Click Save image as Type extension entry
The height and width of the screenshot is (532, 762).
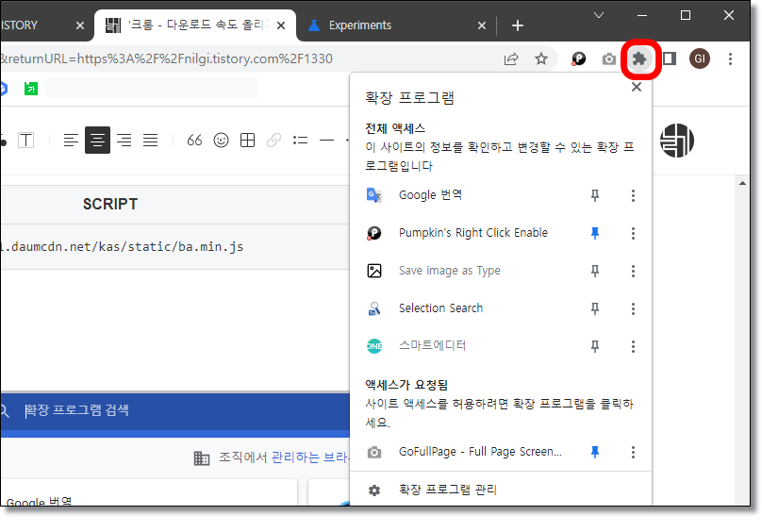[x=450, y=271]
